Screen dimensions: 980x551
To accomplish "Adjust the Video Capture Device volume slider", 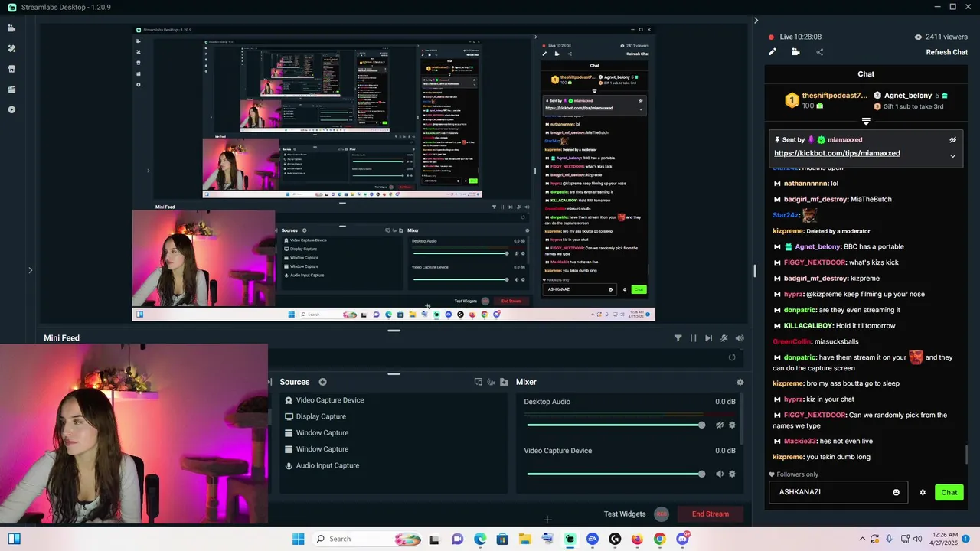I will (615, 474).
